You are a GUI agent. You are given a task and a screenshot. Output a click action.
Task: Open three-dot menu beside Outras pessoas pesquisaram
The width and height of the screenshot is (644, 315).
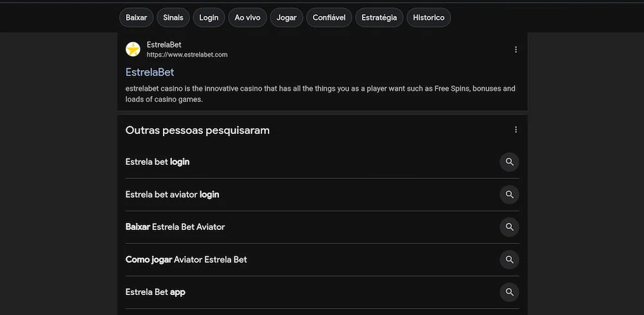point(515,129)
